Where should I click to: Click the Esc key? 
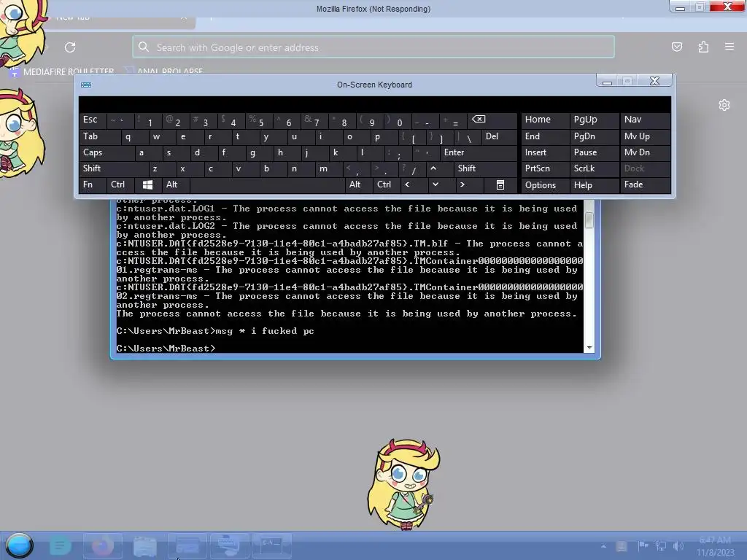tap(93, 120)
